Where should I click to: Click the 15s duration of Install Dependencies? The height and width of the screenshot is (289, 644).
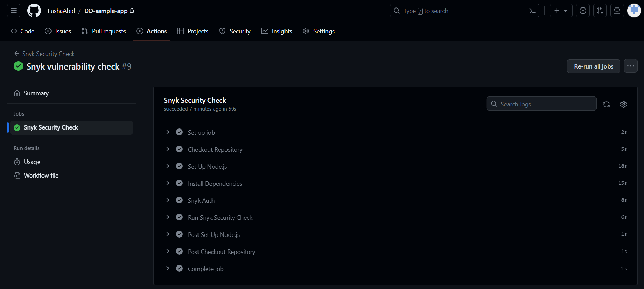pyautogui.click(x=623, y=183)
